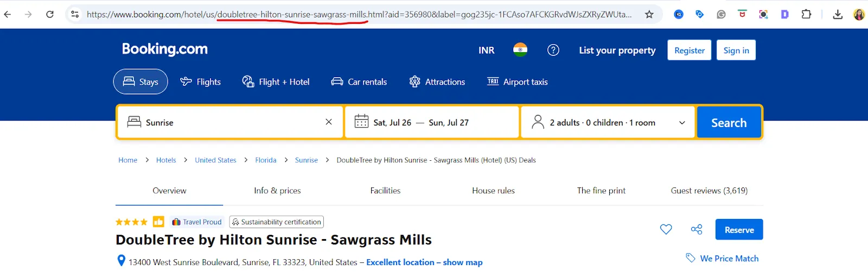The width and height of the screenshot is (868, 276).
Task: Change currency from INR
Action: (486, 50)
